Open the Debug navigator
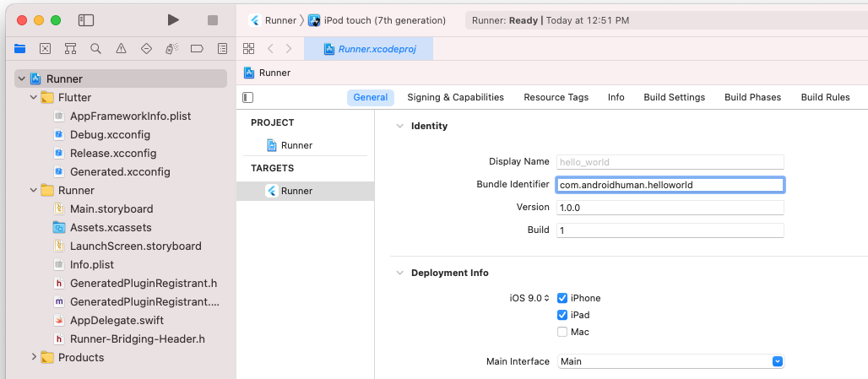Viewport: 868px width, 379px height. [x=171, y=49]
